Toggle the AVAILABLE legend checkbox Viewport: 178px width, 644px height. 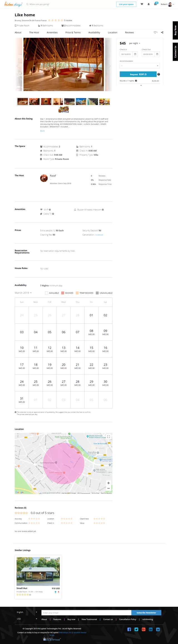[46, 293]
